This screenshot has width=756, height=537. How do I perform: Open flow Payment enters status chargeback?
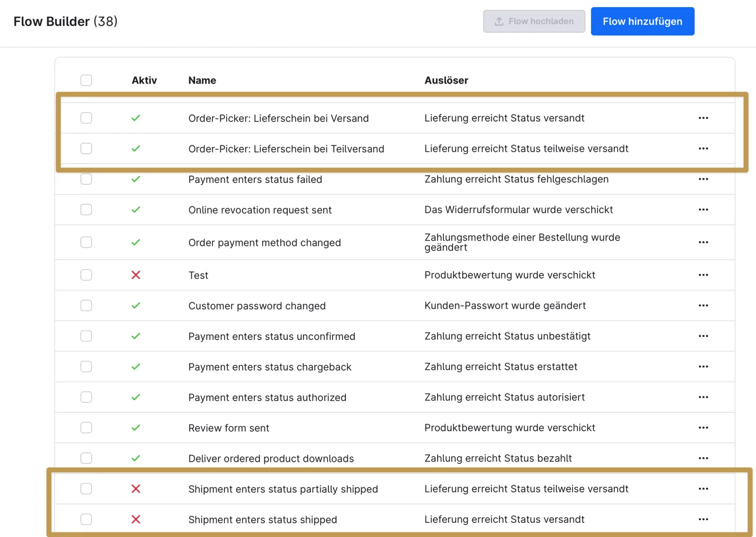tap(270, 367)
